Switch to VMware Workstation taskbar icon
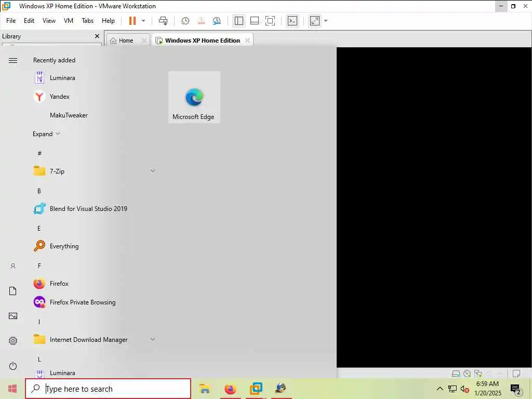532x399 pixels. 256,389
